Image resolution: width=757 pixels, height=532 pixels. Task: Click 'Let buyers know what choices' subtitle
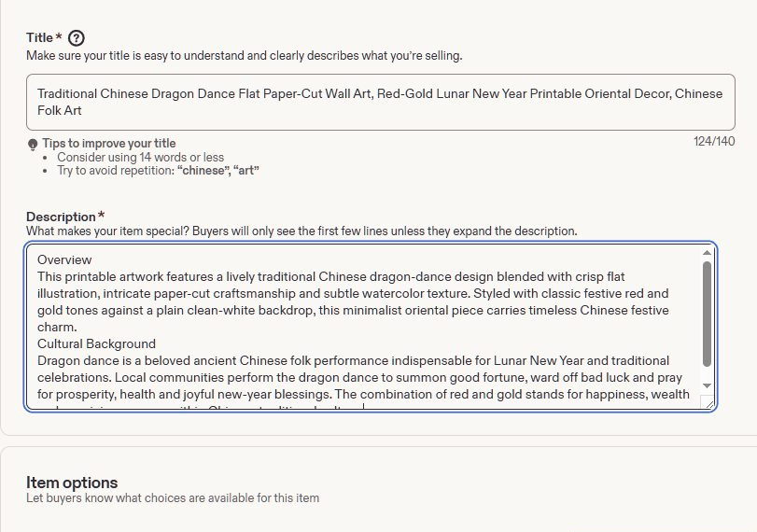pyautogui.click(x=173, y=497)
